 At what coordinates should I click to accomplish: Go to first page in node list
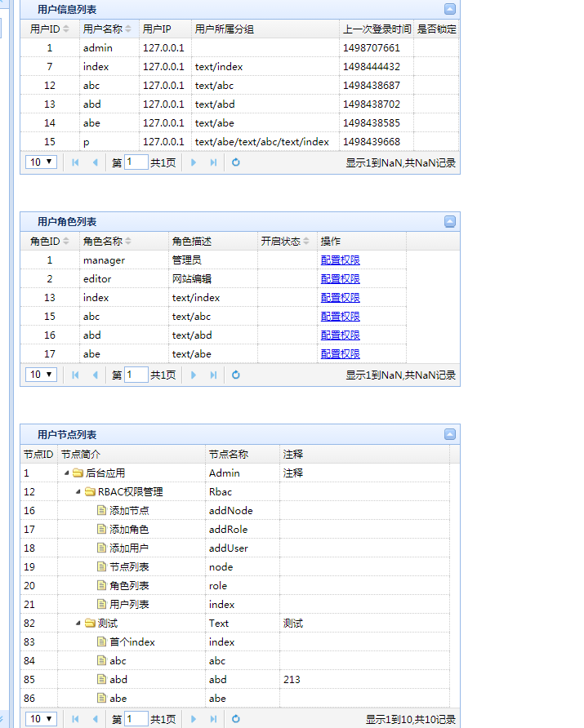click(76, 719)
